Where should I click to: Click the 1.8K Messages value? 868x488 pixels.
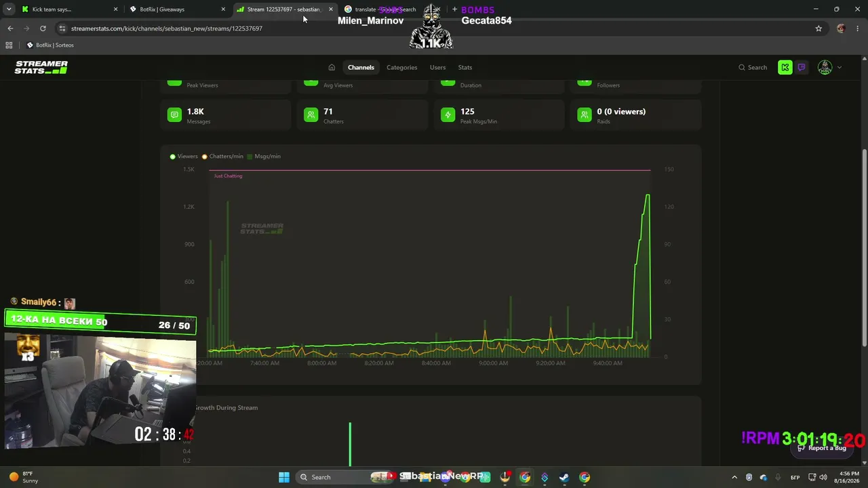(x=195, y=111)
